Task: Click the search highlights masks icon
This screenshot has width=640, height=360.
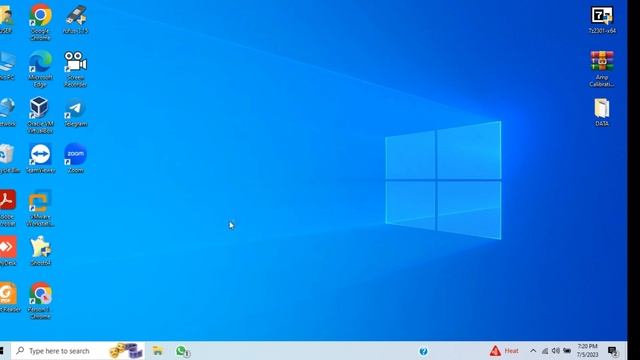Action: click(x=126, y=351)
